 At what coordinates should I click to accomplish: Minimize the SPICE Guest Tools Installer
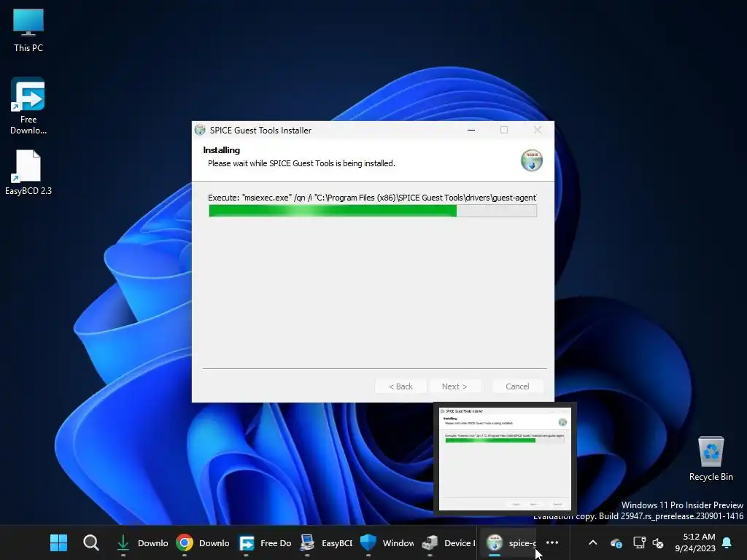click(x=471, y=130)
